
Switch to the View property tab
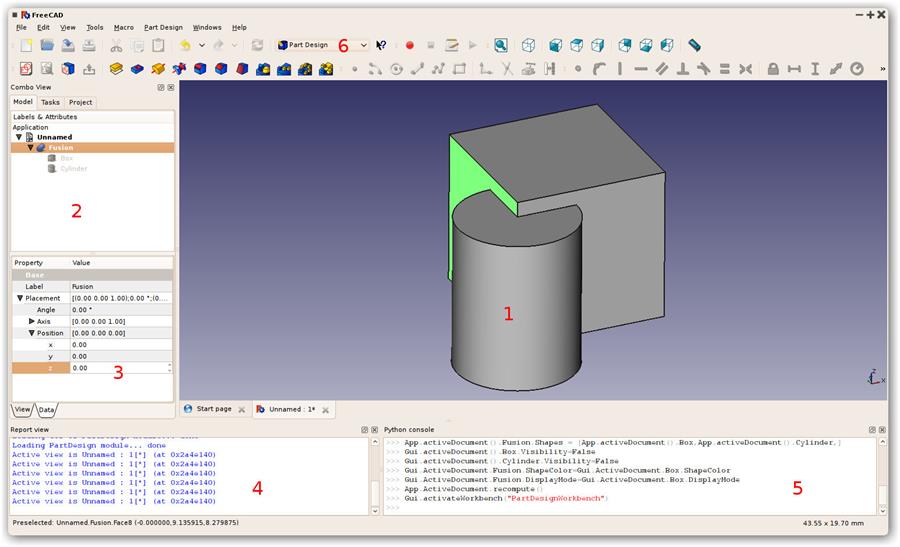[x=21, y=410]
